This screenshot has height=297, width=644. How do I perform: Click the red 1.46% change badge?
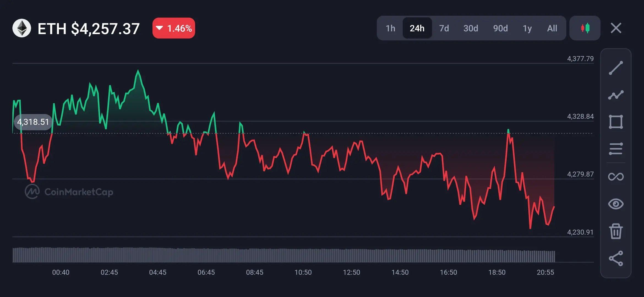(174, 28)
